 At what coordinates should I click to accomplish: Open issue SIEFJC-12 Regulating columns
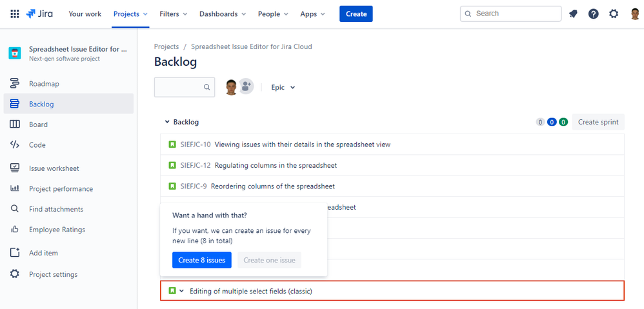tap(392, 165)
